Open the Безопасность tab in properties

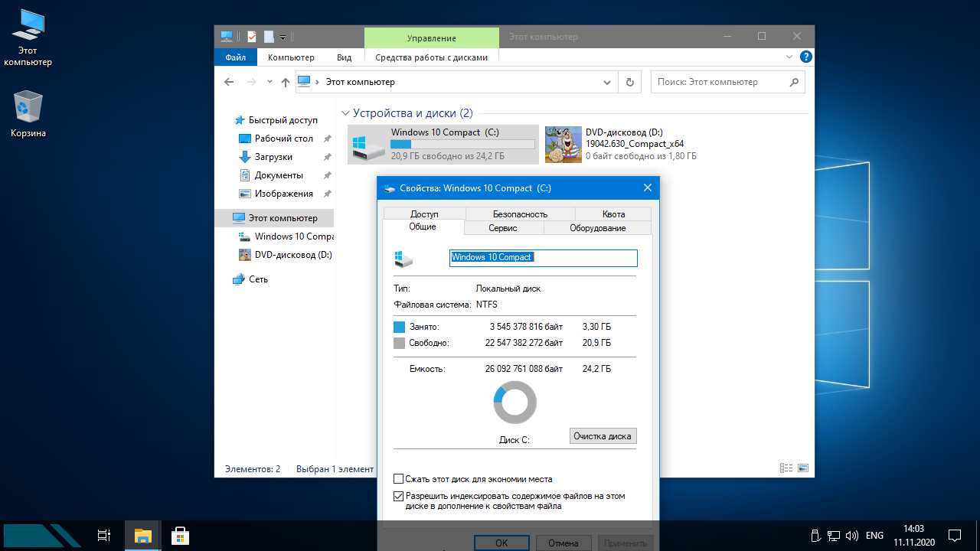coord(520,214)
